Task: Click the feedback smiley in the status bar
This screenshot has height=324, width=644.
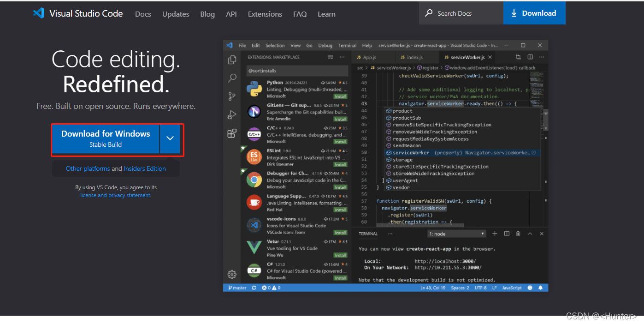Action: coord(530,288)
